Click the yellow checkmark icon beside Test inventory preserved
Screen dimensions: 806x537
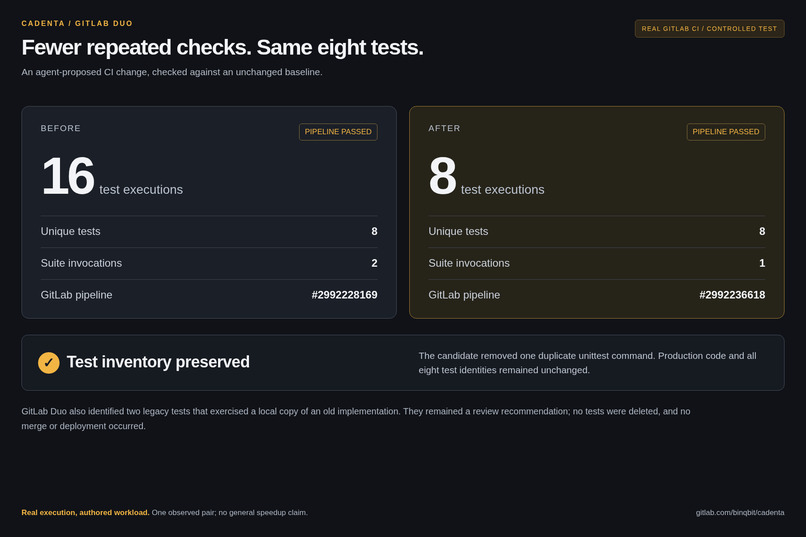49,362
